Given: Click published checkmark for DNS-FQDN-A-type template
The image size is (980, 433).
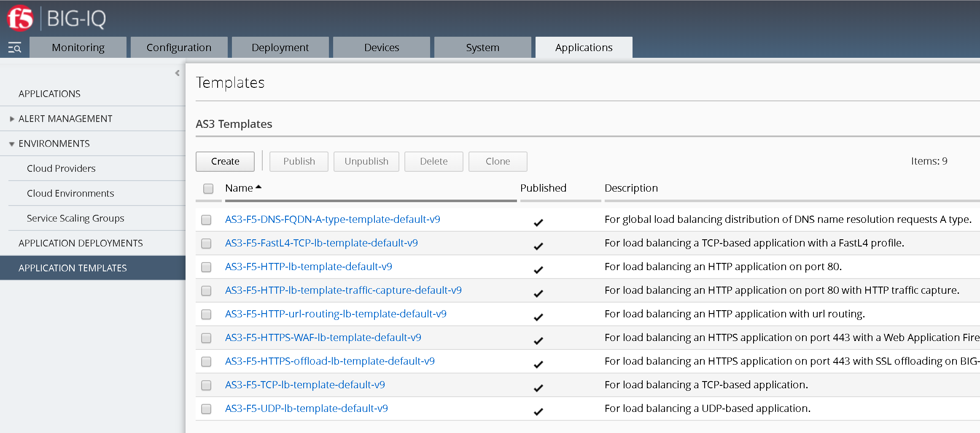Looking at the screenshot, I should (538, 222).
